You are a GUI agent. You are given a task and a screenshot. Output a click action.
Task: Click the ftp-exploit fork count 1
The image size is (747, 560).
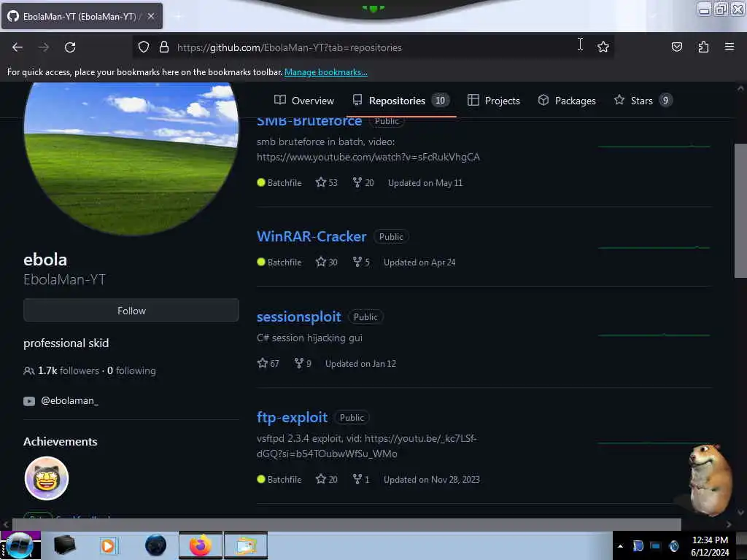tap(360, 479)
